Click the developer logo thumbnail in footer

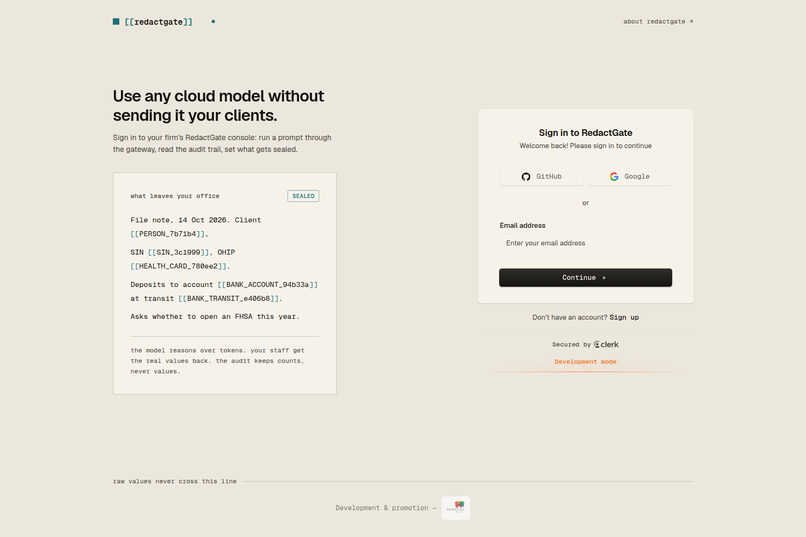456,508
